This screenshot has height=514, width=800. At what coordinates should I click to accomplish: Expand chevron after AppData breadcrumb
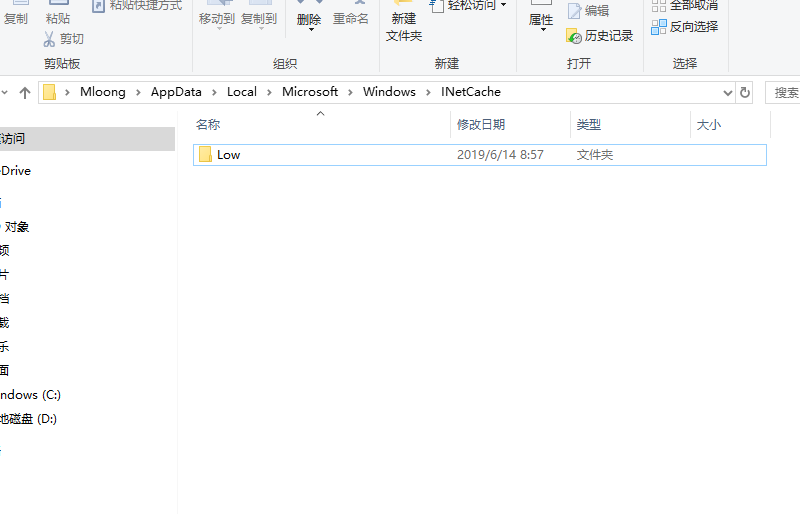click(214, 92)
